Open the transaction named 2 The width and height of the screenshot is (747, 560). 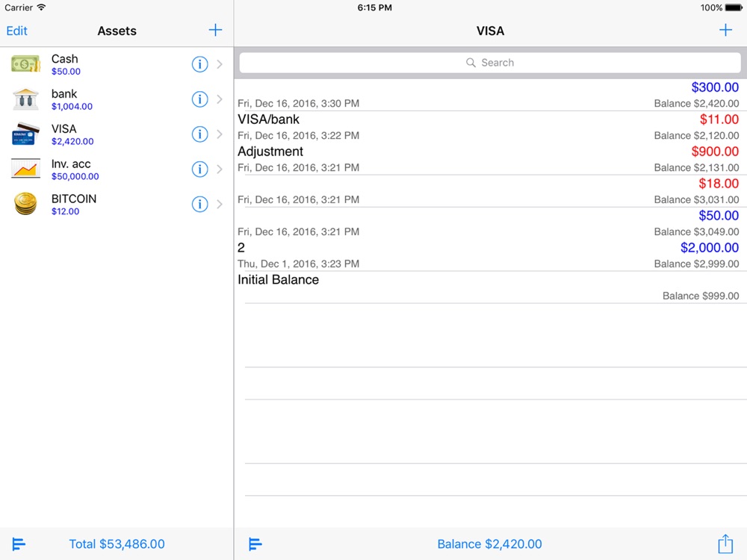coord(490,255)
